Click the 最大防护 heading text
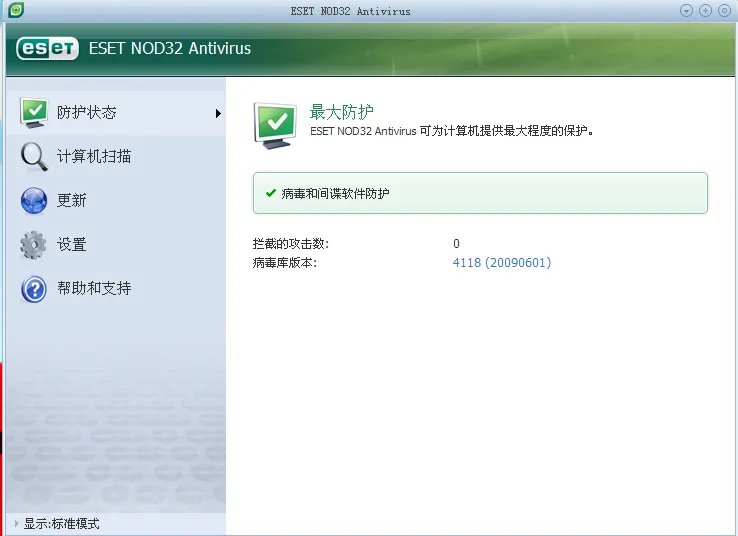This screenshot has height=536, width=738. [341, 111]
